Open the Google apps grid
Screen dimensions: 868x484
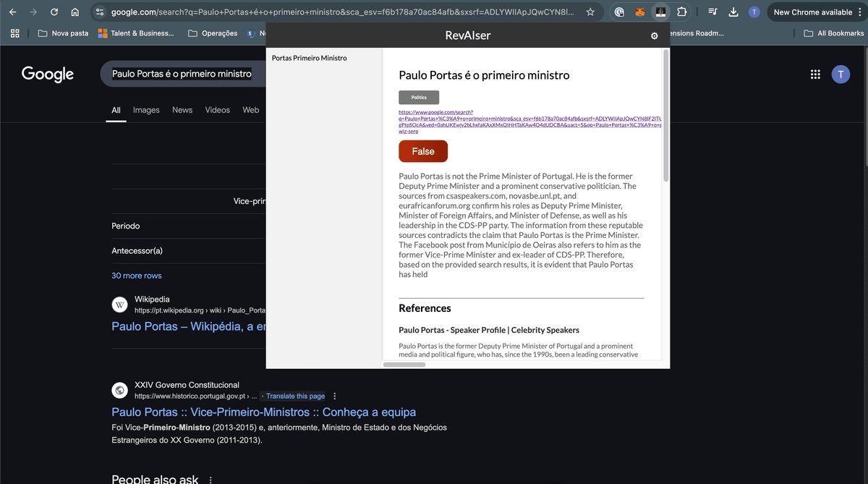coord(815,75)
